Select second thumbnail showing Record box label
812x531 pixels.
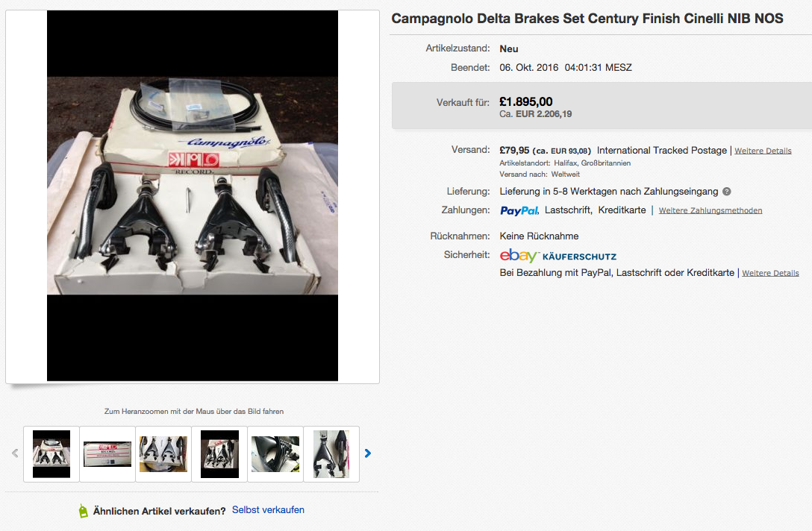(x=107, y=453)
